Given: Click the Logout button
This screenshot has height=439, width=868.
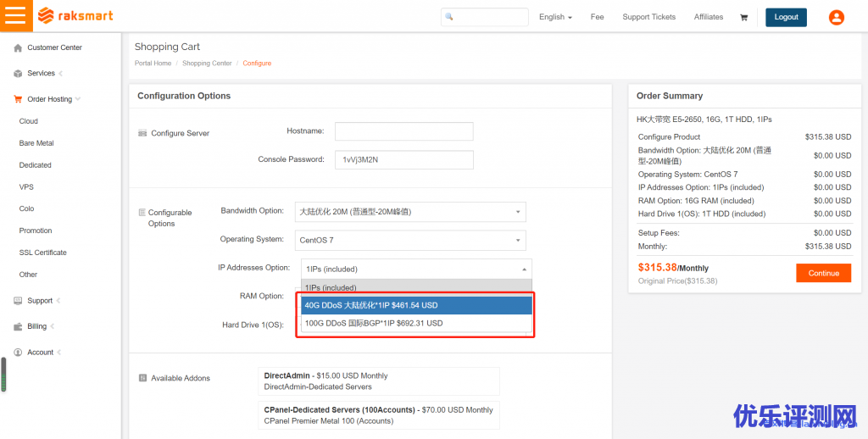Looking at the screenshot, I should coord(786,17).
